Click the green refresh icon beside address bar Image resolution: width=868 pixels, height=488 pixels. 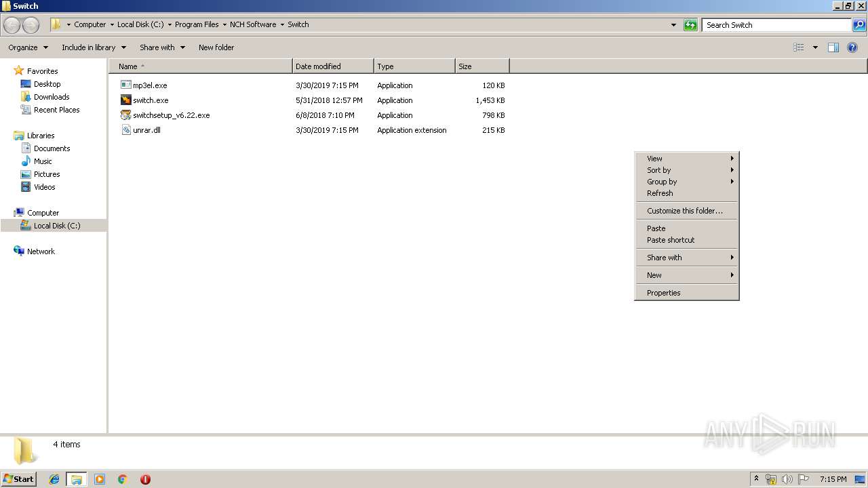click(x=690, y=25)
